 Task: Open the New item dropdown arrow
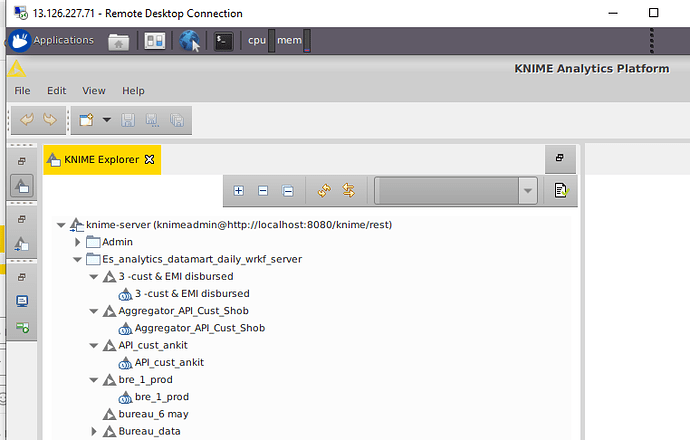click(106, 120)
